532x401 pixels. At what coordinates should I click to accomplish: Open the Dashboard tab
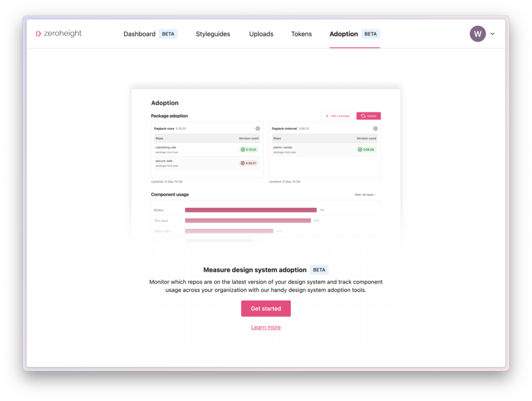139,34
